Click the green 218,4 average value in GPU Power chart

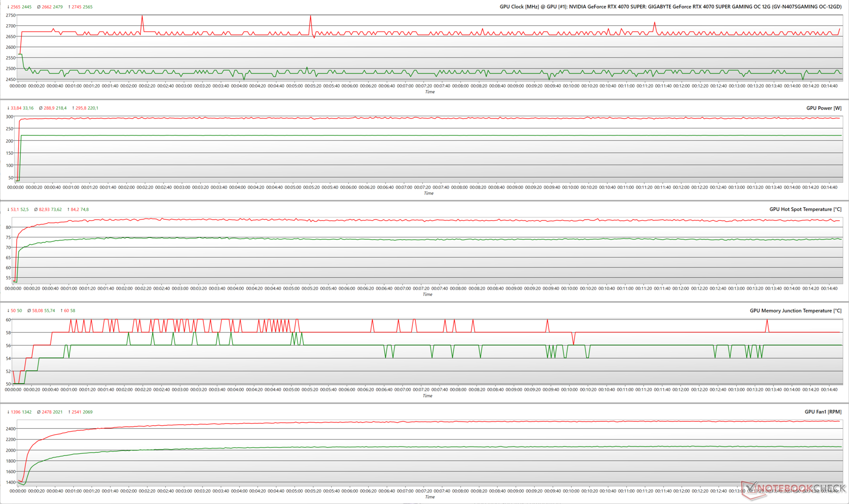pyautogui.click(x=61, y=108)
